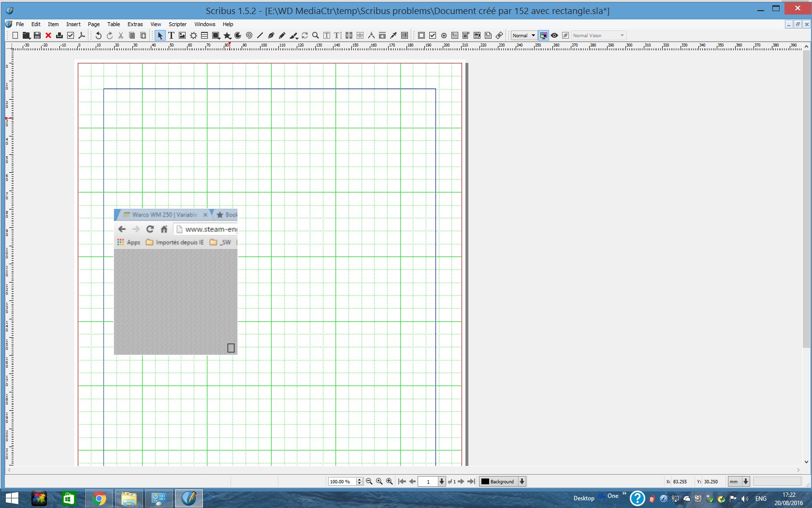This screenshot has height=508, width=812.
Task: Activate the Eye Dropper tool
Action: pyautogui.click(x=393, y=35)
